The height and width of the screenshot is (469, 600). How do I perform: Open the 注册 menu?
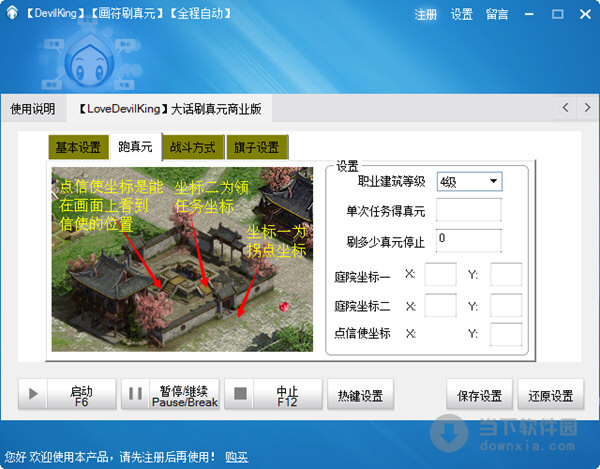click(426, 15)
